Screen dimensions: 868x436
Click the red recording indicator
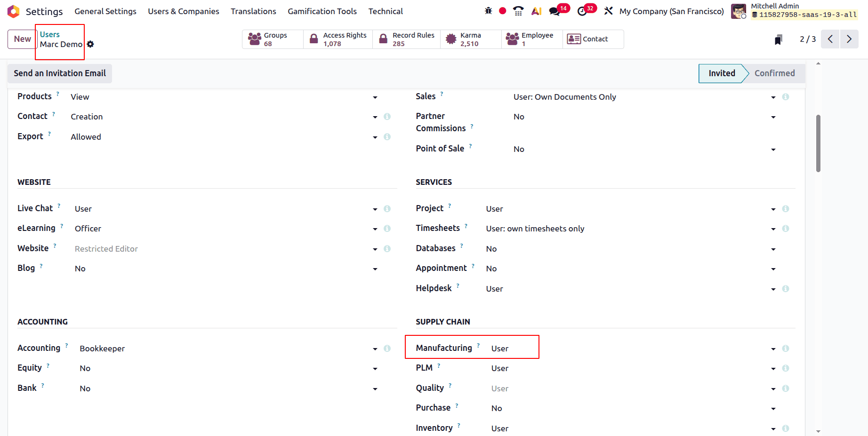coord(503,11)
